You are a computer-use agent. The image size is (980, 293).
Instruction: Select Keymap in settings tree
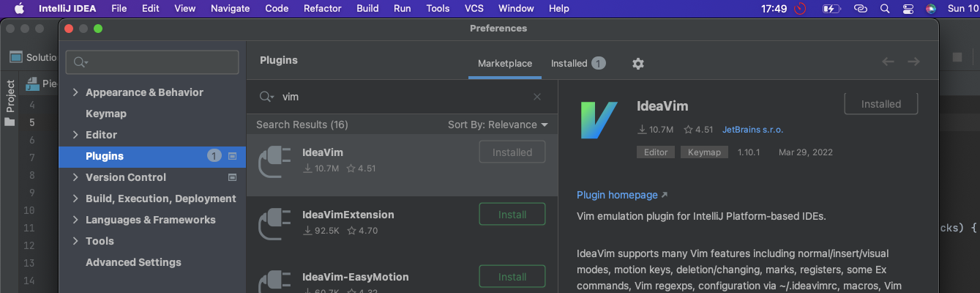(106, 114)
